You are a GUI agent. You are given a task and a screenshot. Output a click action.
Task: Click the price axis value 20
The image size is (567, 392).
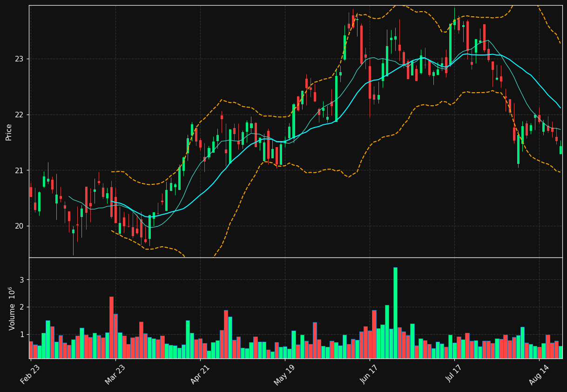tap(20, 226)
